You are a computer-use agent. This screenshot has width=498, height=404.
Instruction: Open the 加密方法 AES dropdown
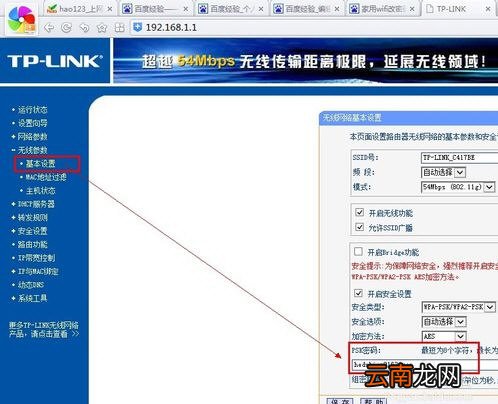coord(444,336)
